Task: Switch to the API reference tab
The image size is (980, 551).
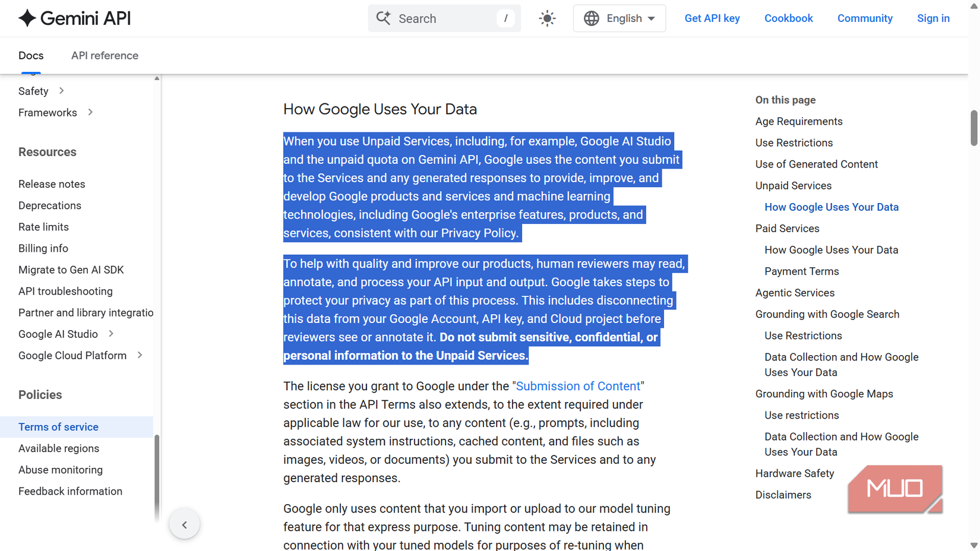Action: [x=105, y=55]
